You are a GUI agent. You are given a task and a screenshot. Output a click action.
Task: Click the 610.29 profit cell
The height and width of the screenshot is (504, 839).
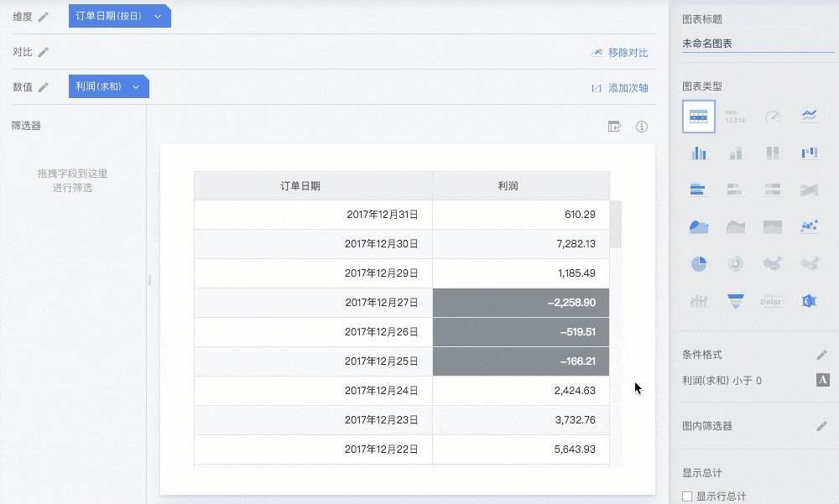[x=521, y=215]
